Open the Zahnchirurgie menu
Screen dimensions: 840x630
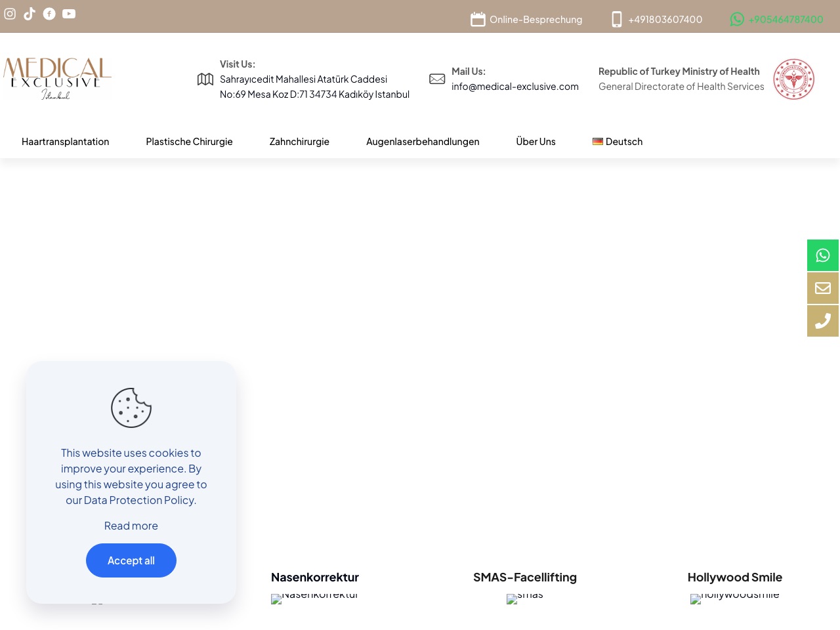(x=299, y=142)
